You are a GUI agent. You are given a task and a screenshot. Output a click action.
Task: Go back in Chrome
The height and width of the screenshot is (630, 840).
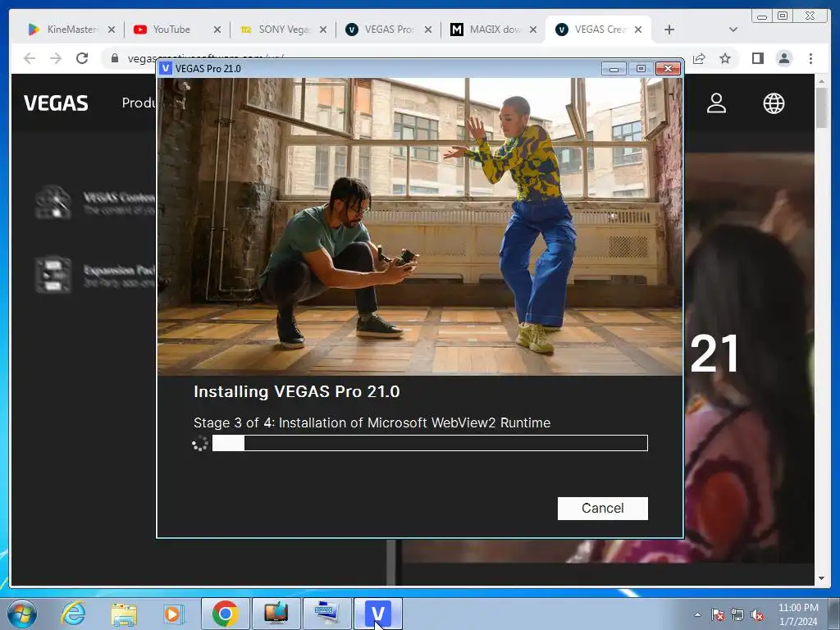coord(30,58)
